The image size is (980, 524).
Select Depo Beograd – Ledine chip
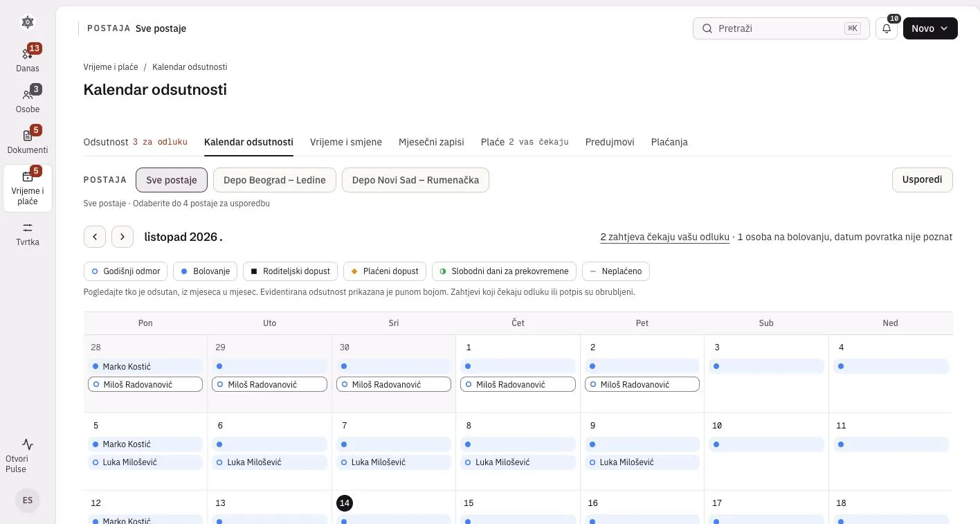click(x=275, y=180)
